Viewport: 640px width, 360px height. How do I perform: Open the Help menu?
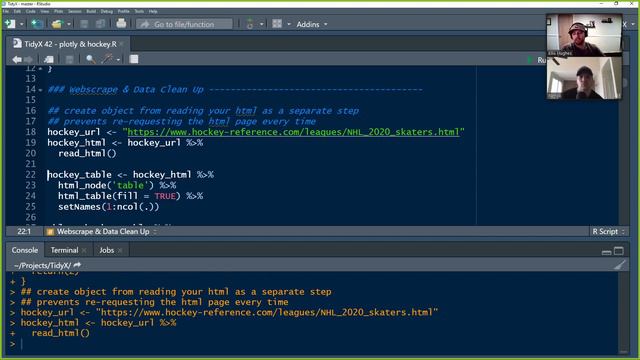point(153,11)
